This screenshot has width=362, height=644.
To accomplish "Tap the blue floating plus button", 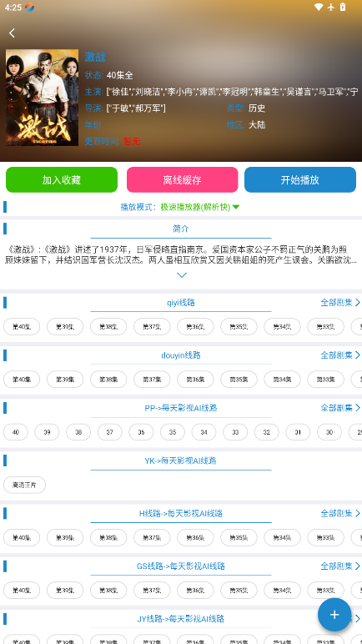I will click(x=334, y=615).
